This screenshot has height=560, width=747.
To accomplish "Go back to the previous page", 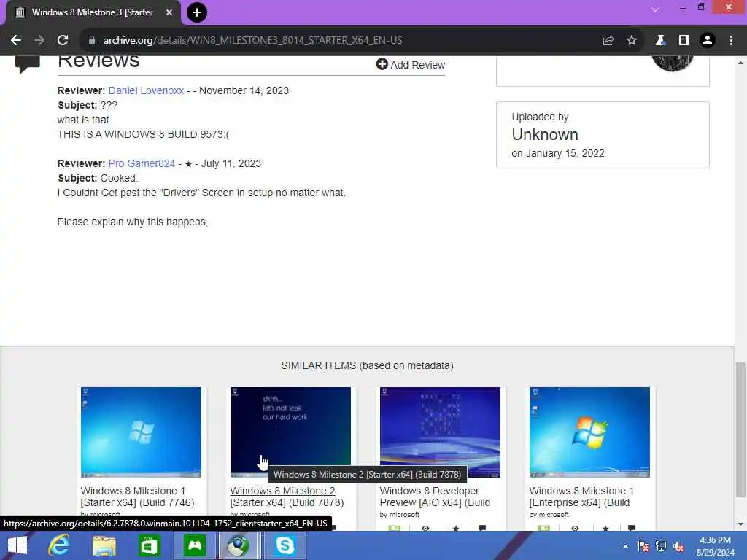I will click(x=16, y=41).
